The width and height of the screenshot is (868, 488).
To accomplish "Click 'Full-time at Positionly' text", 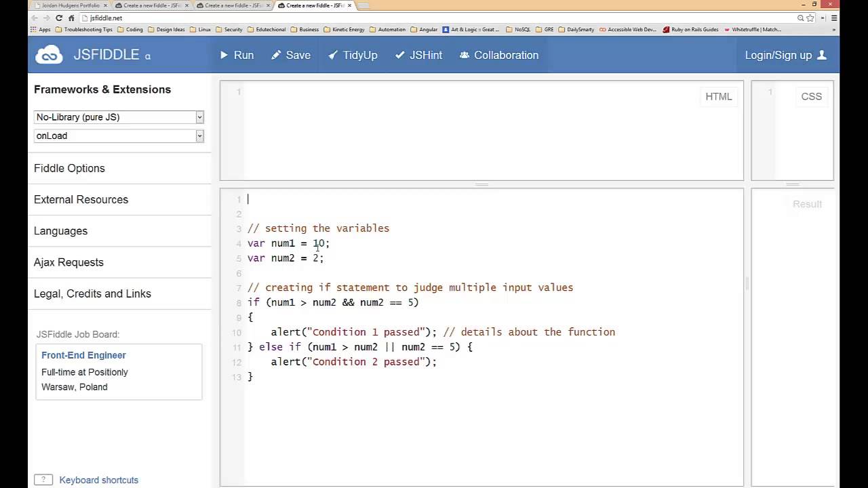I will (85, 372).
